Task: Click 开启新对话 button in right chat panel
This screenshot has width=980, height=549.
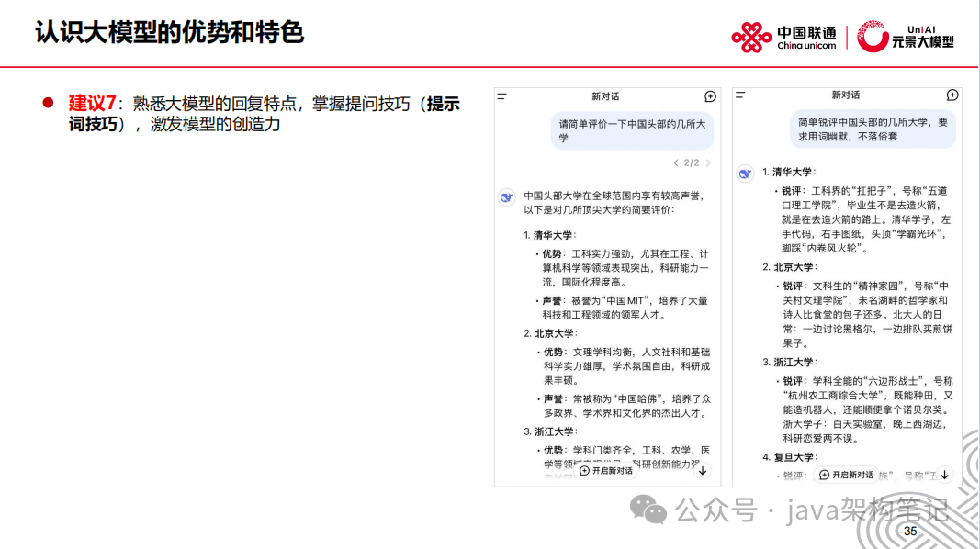Action: (846, 475)
